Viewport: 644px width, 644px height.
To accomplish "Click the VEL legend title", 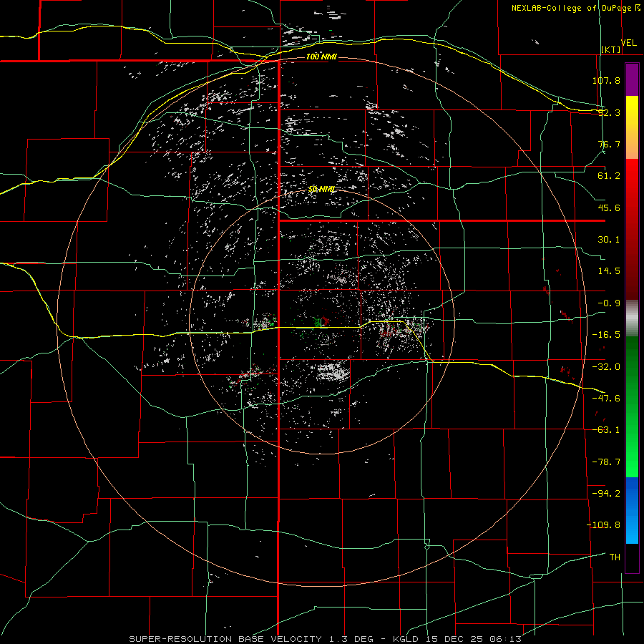I will point(628,43).
